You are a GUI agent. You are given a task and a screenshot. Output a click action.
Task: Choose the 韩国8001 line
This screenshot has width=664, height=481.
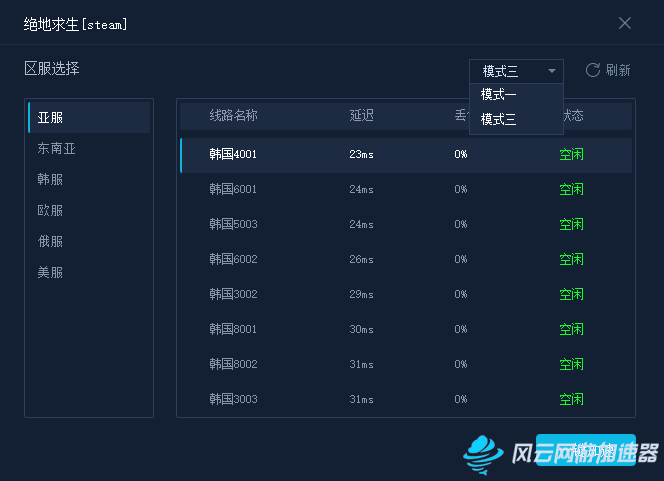(406, 329)
